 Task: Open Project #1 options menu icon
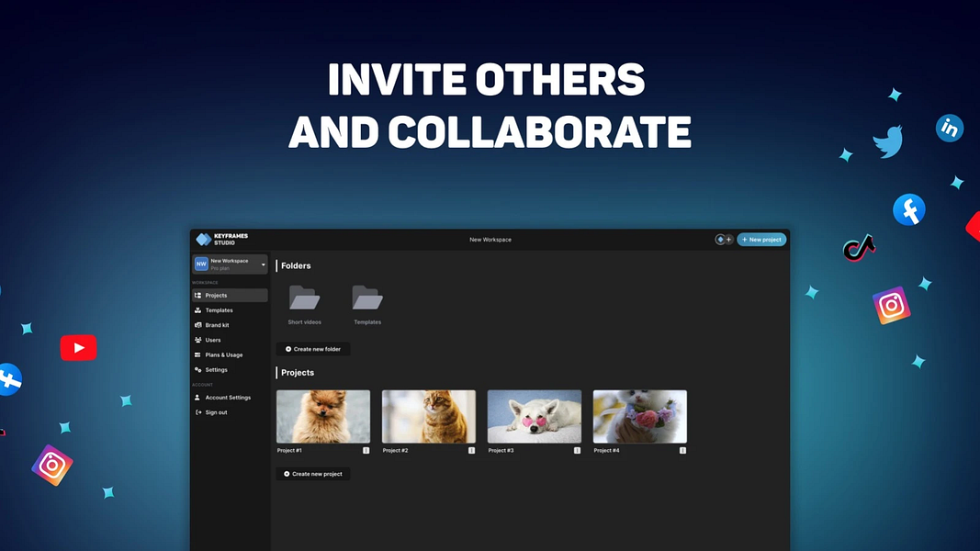coord(366,450)
